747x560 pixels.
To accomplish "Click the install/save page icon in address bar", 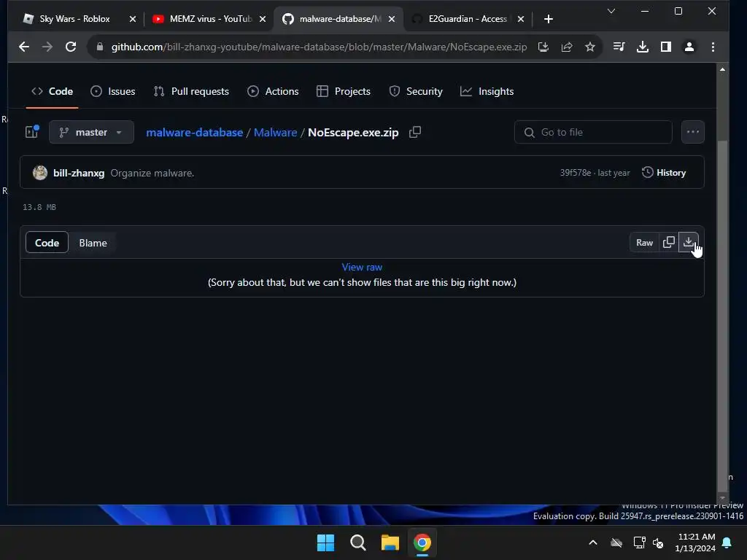I will coord(543,47).
